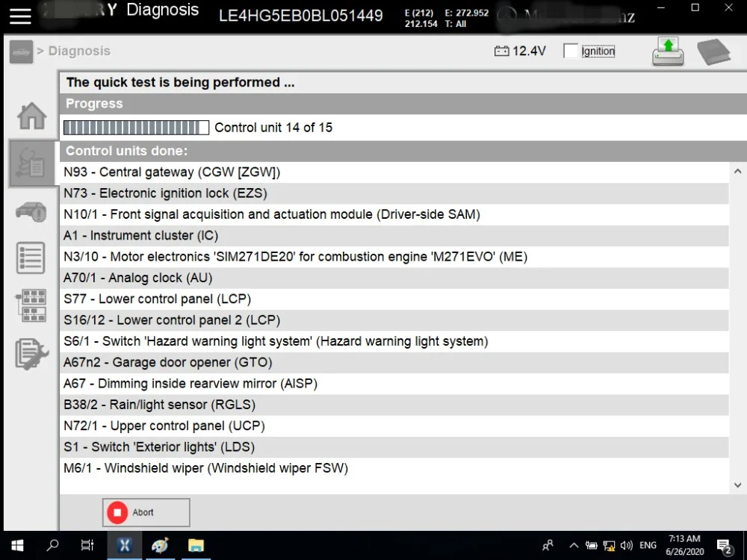Select N73 - Electronic ignition lock row
Screen dimensions: 747x560
click(394, 193)
